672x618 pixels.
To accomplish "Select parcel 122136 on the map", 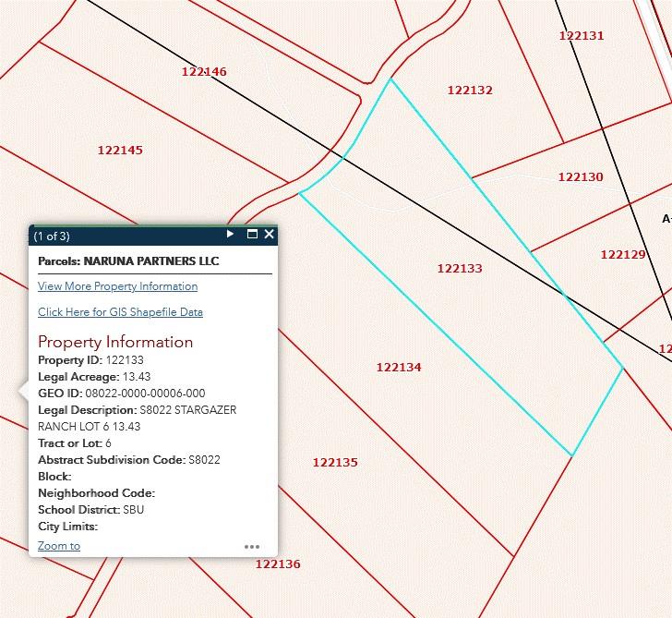I will pyautogui.click(x=278, y=564).
